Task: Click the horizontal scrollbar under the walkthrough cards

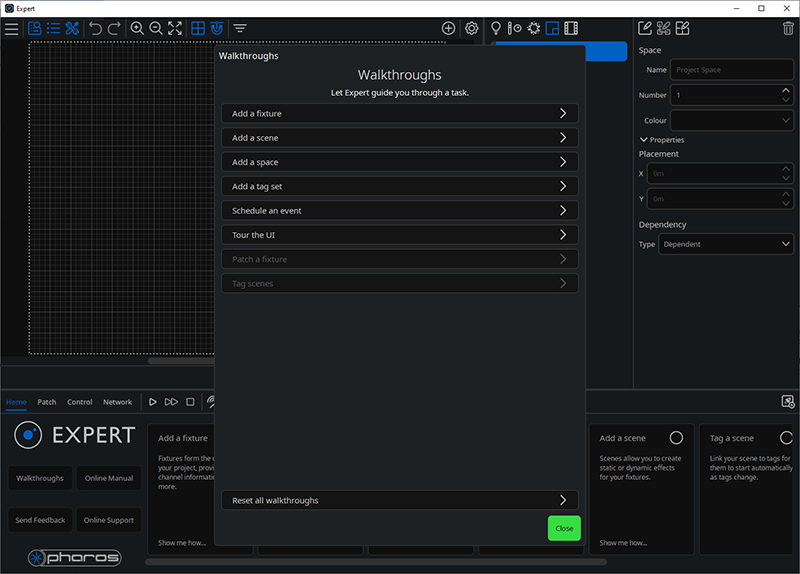Action: (376, 562)
